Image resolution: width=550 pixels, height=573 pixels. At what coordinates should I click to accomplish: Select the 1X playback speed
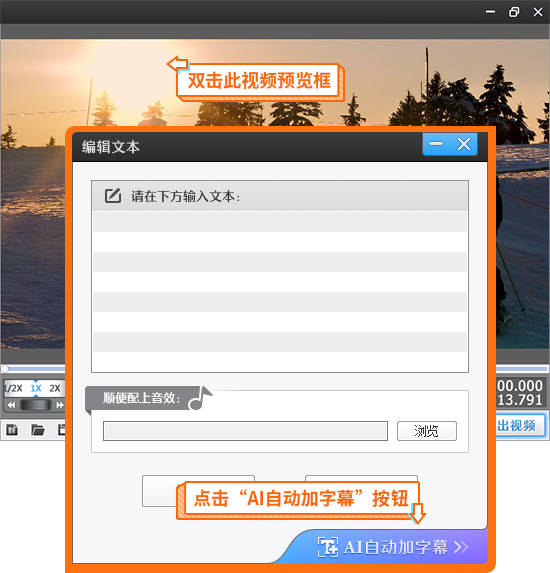[x=36, y=388]
